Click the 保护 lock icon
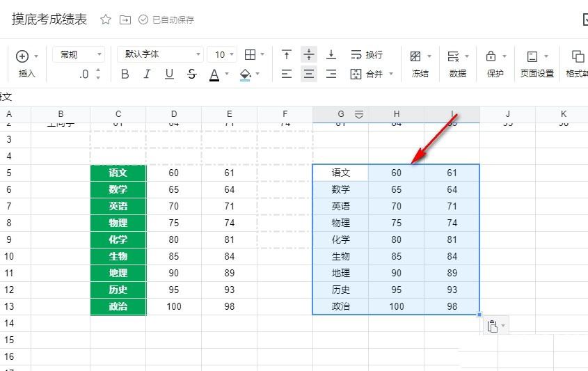 [491, 56]
